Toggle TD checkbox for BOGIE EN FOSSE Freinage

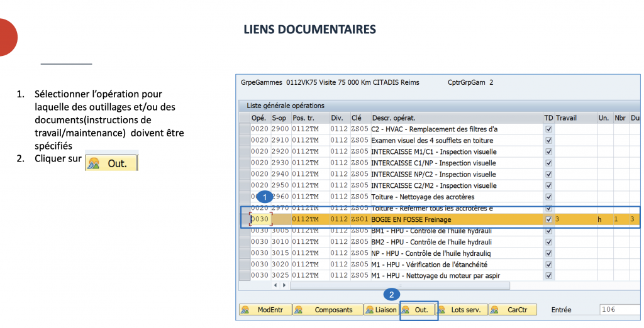pyautogui.click(x=548, y=219)
